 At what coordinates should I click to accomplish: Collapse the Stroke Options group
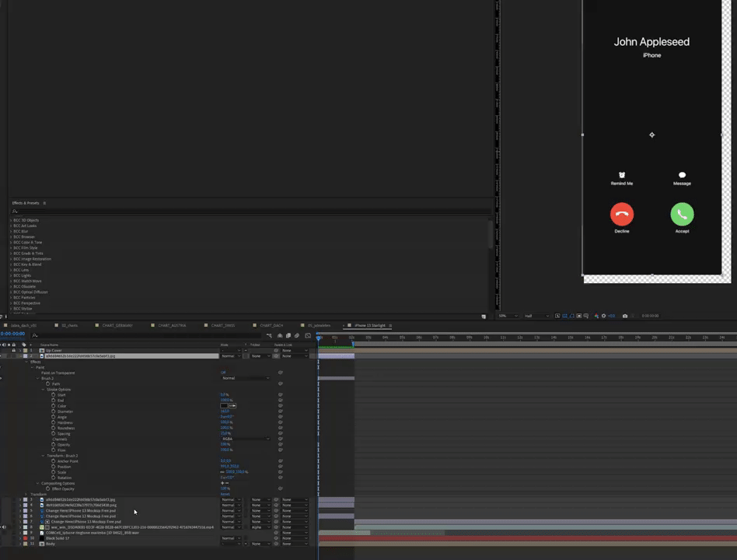(x=44, y=390)
